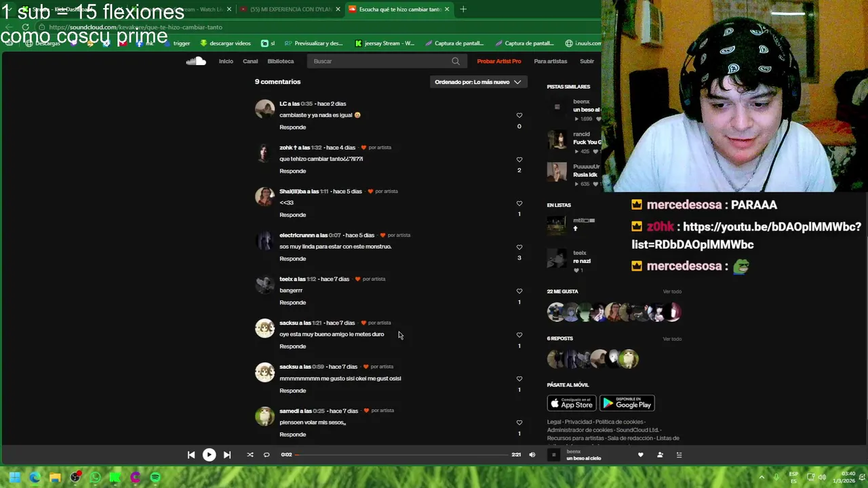This screenshot has height=488, width=868.
Task: Click the volume speaker icon
Action: (532, 455)
